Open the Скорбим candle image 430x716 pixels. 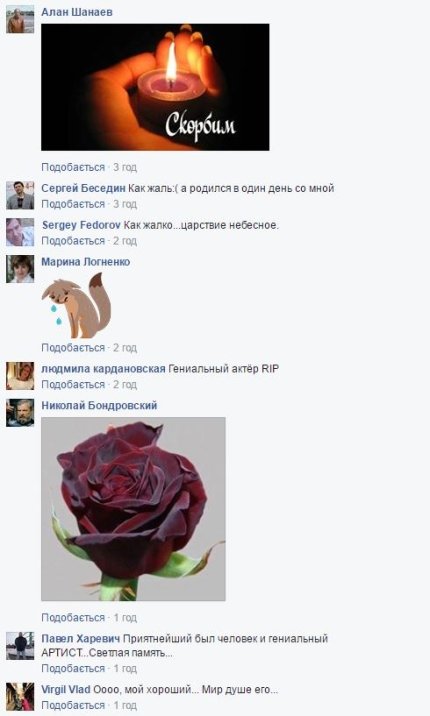155,87
